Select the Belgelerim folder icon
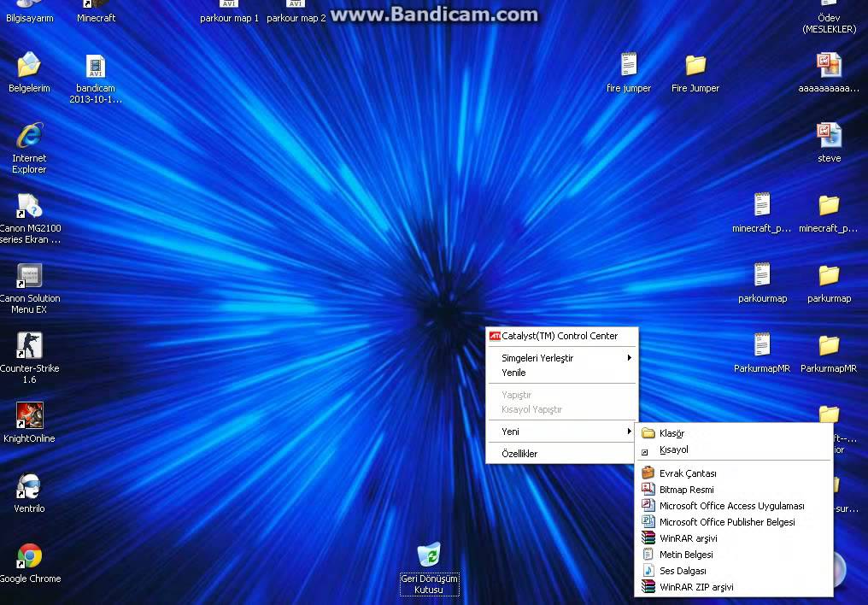 (x=29, y=65)
